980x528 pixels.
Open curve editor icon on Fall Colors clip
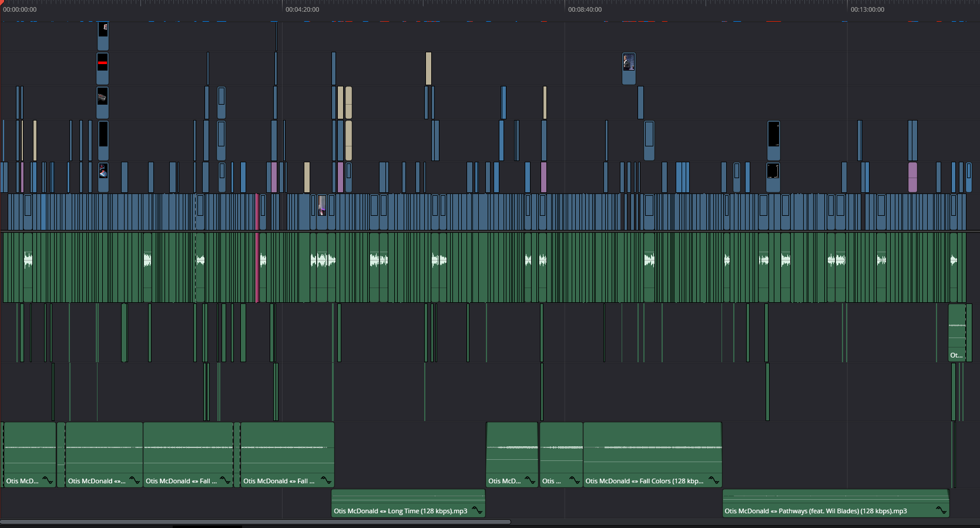point(714,480)
